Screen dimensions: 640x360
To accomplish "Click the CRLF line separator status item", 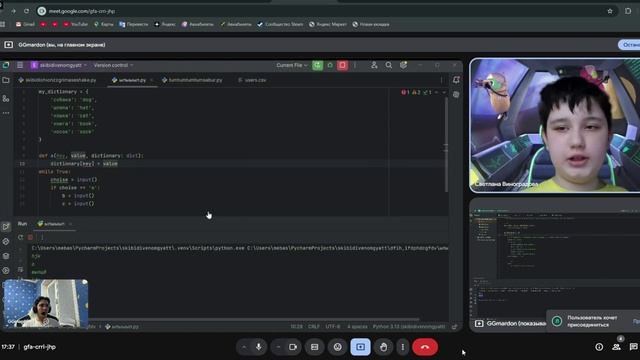I will click(313, 327).
